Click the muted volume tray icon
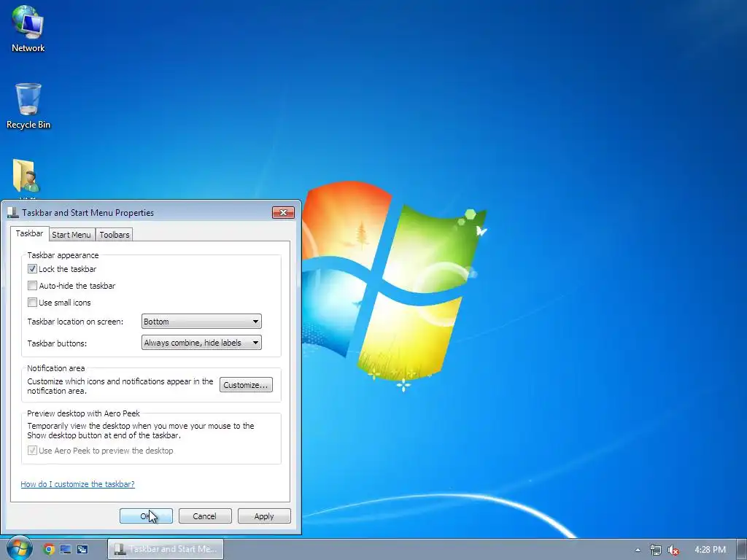Screen dimensions: 747x560 coord(673,550)
